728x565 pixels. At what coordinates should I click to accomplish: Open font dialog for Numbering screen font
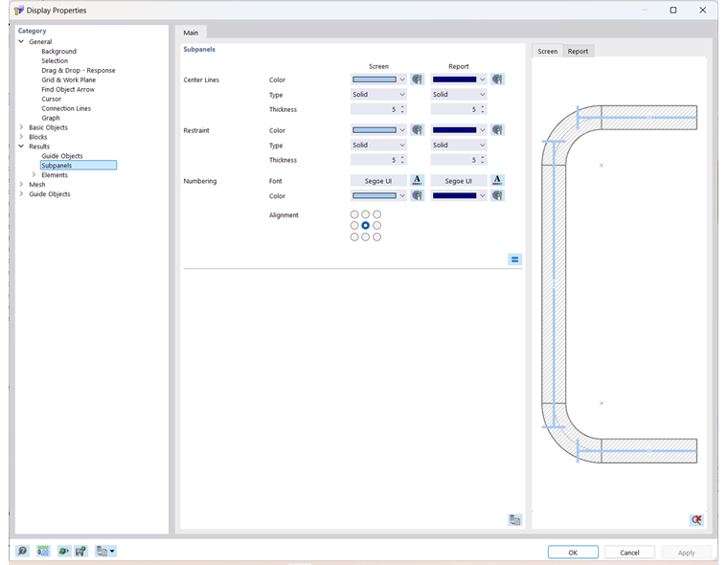click(417, 181)
